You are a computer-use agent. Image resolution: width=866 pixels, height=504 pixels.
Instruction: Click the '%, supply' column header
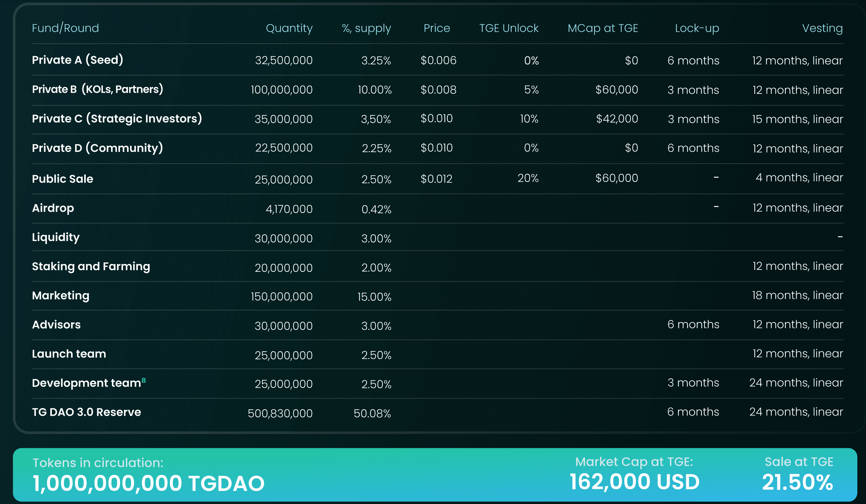[366, 28]
